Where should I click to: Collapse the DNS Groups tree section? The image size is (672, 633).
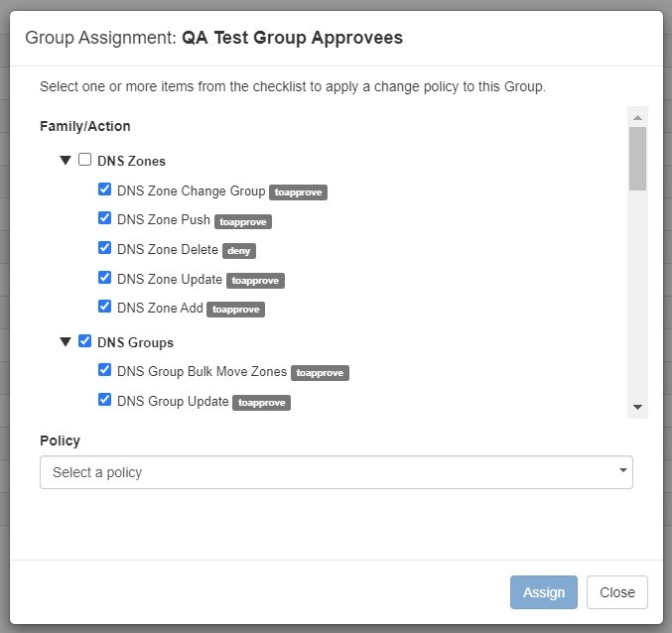(66, 342)
